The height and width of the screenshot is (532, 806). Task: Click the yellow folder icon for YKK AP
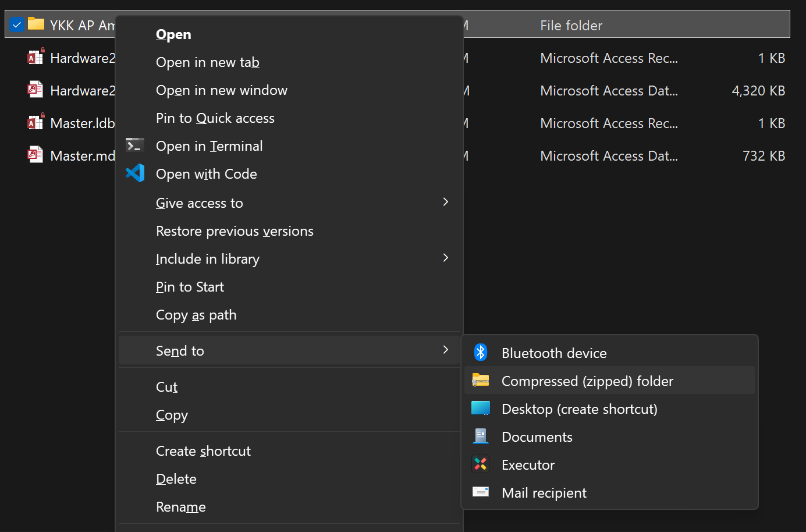pyautogui.click(x=37, y=23)
